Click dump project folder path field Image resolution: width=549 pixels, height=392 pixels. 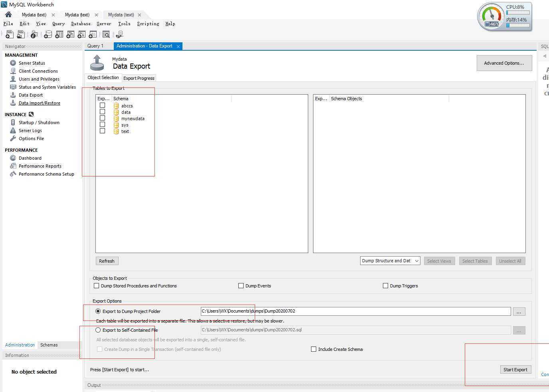[356, 311]
